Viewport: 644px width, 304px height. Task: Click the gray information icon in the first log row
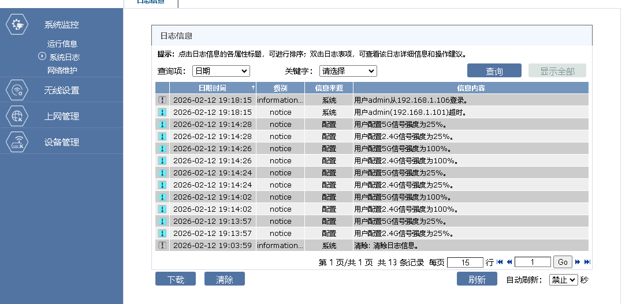point(162,100)
